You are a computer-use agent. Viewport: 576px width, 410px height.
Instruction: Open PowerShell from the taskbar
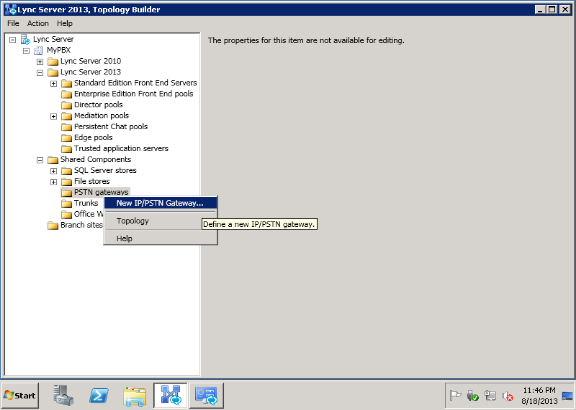98,396
